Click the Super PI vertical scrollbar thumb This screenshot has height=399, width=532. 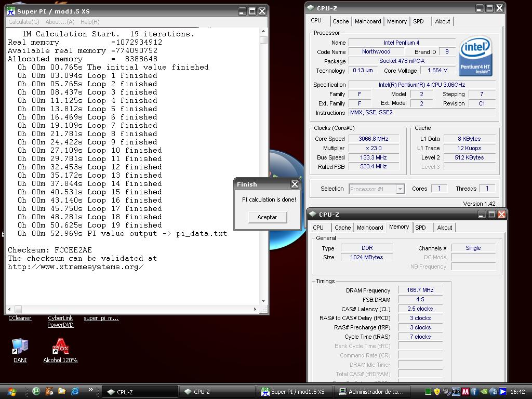point(263,39)
